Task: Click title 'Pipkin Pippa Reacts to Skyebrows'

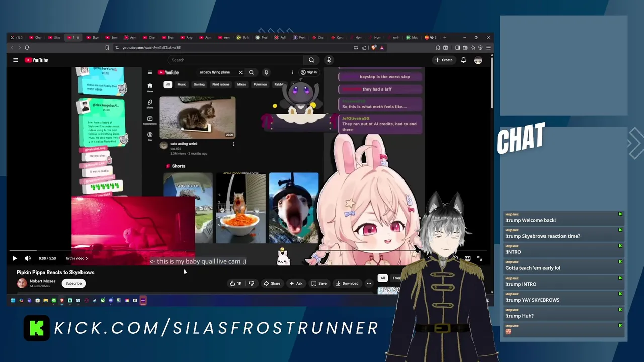Action: (55, 272)
